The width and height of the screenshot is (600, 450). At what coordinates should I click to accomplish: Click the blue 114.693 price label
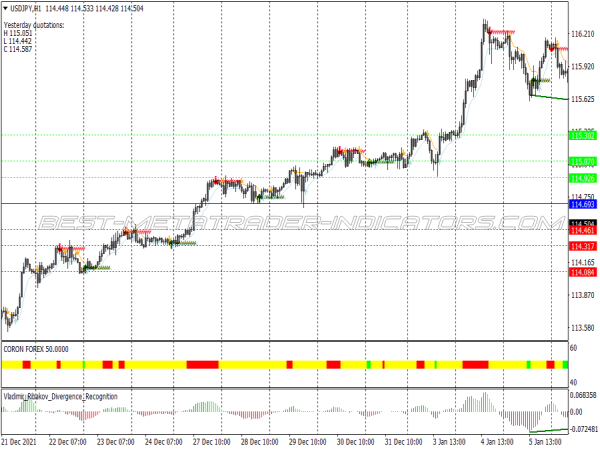(x=582, y=204)
